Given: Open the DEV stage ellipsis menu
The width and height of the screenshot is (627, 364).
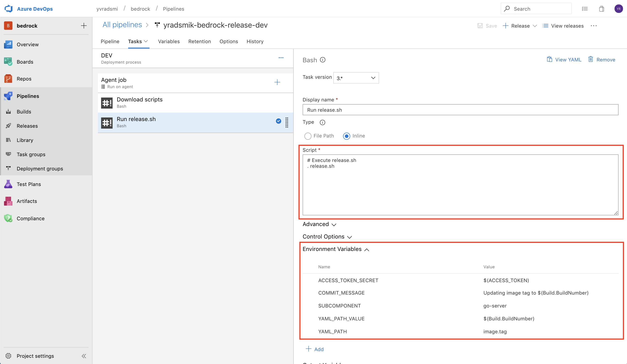Looking at the screenshot, I should pyautogui.click(x=281, y=58).
